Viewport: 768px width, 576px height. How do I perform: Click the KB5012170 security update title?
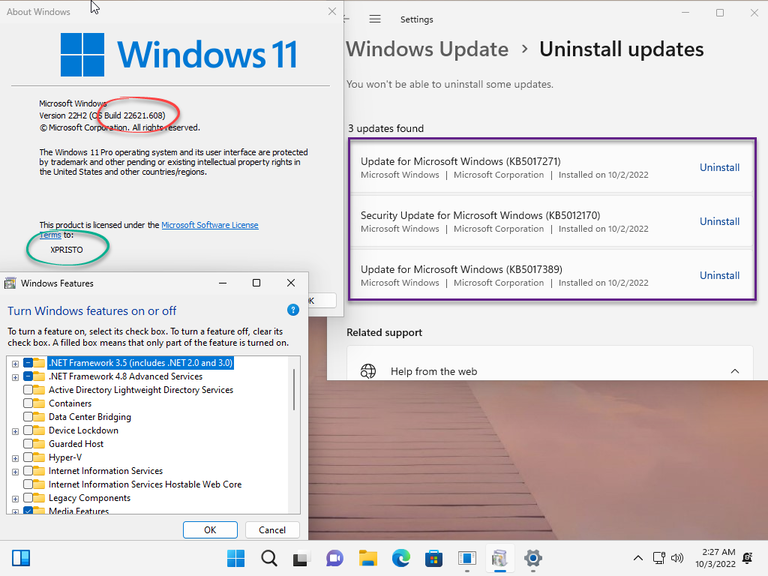[x=480, y=215]
